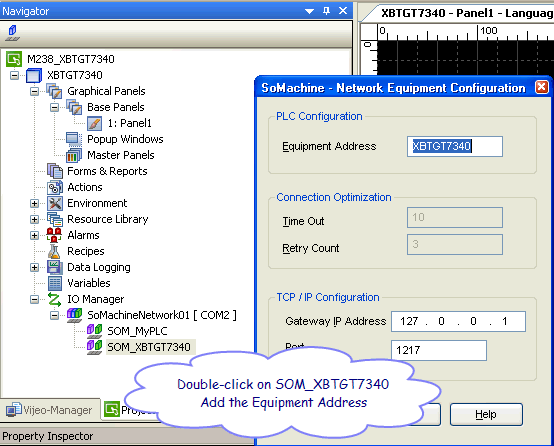Click the Panel1 pencil icon

coord(94,123)
